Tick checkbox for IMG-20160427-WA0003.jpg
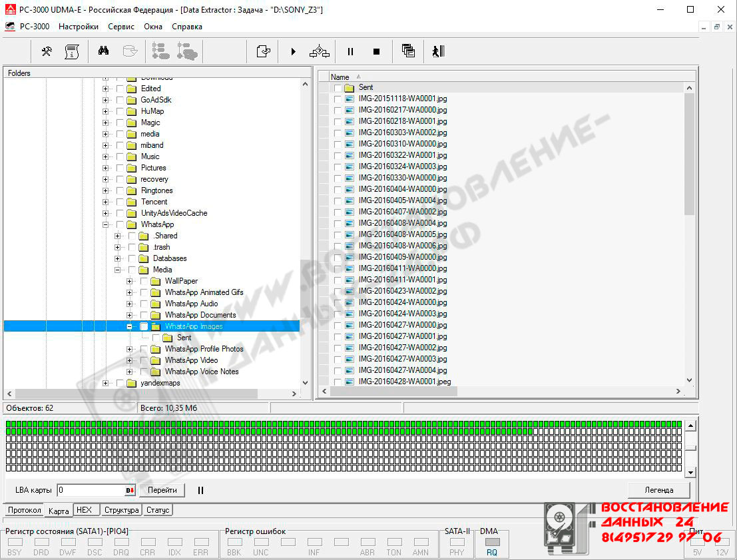 [338, 359]
